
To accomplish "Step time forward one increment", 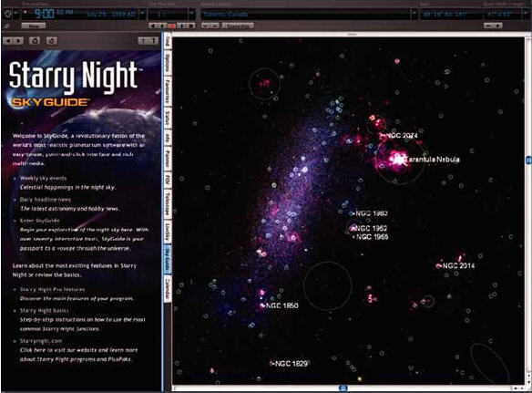I will (190, 26).
